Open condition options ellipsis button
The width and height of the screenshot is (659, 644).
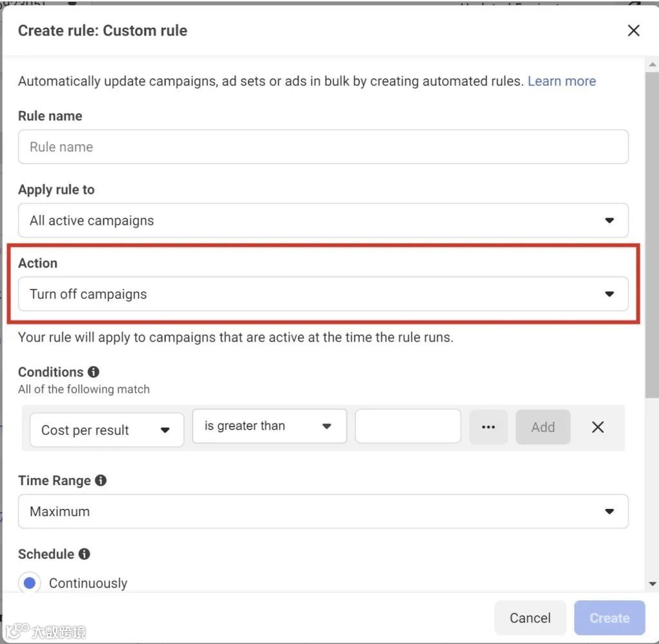(488, 427)
